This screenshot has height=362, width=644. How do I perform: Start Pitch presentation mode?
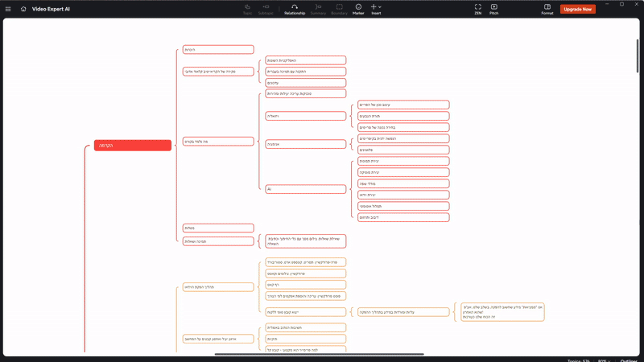pyautogui.click(x=494, y=9)
